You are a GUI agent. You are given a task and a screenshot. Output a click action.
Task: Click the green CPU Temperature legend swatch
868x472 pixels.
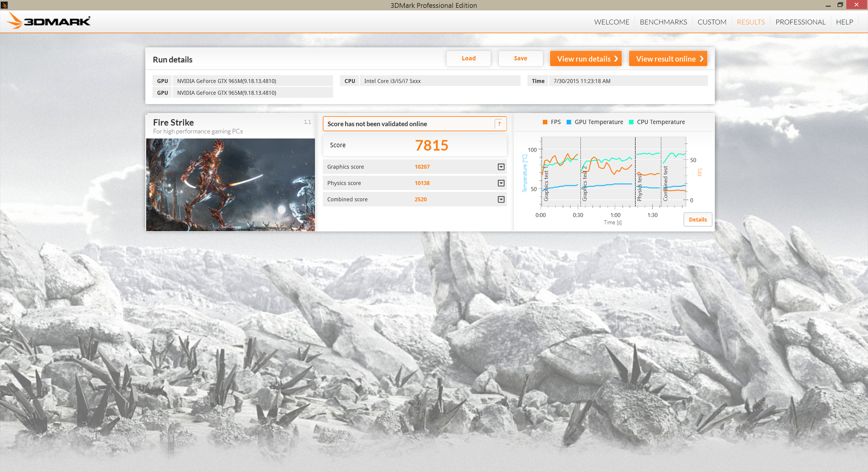(x=632, y=122)
